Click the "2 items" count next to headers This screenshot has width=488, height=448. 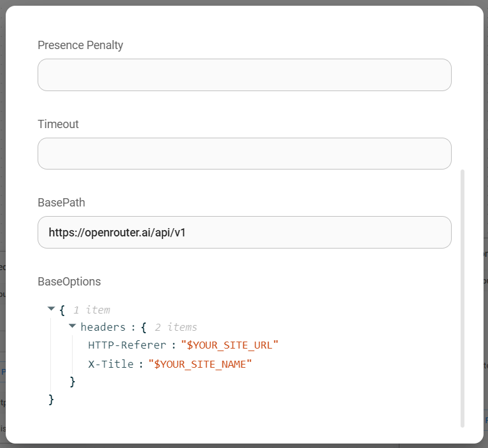pos(175,327)
